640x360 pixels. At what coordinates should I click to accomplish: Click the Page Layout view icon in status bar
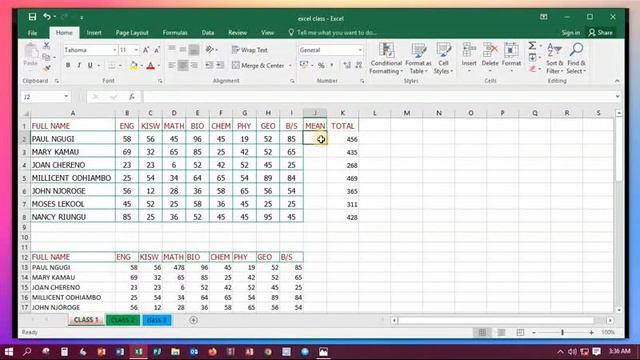pos(501,333)
